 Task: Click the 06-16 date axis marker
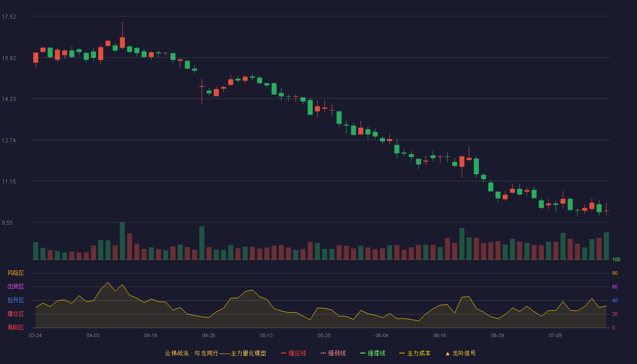(x=440, y=335)
